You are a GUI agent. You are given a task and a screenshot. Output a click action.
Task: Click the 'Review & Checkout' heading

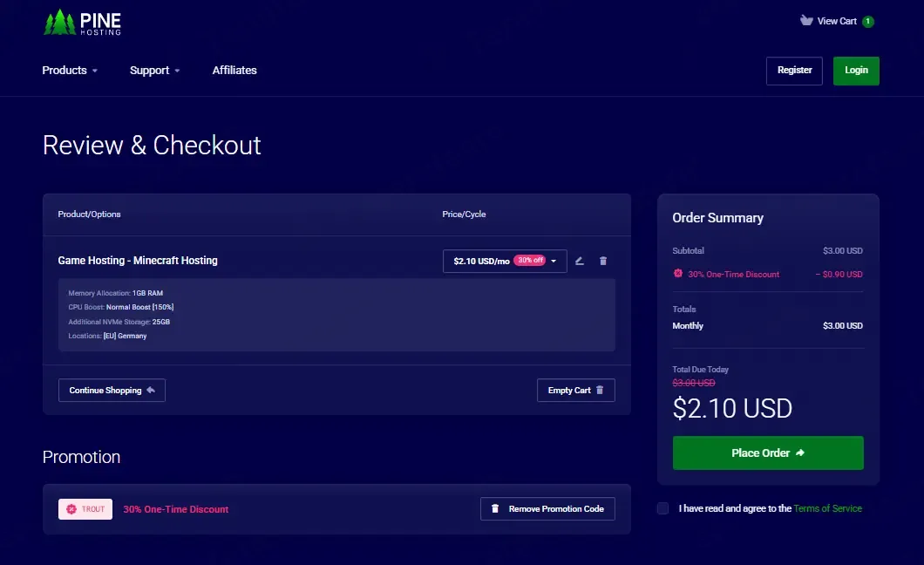[152, 145]
